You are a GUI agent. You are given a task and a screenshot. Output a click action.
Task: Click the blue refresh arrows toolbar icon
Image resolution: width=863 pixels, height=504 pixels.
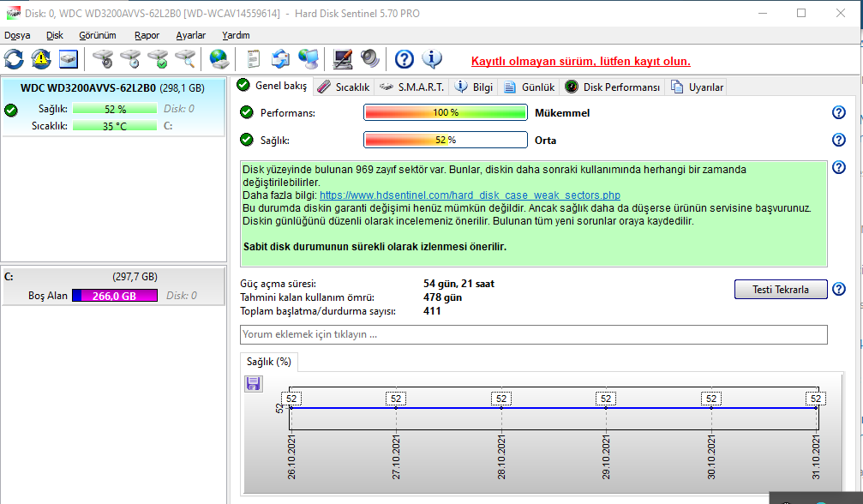[14, 59]
